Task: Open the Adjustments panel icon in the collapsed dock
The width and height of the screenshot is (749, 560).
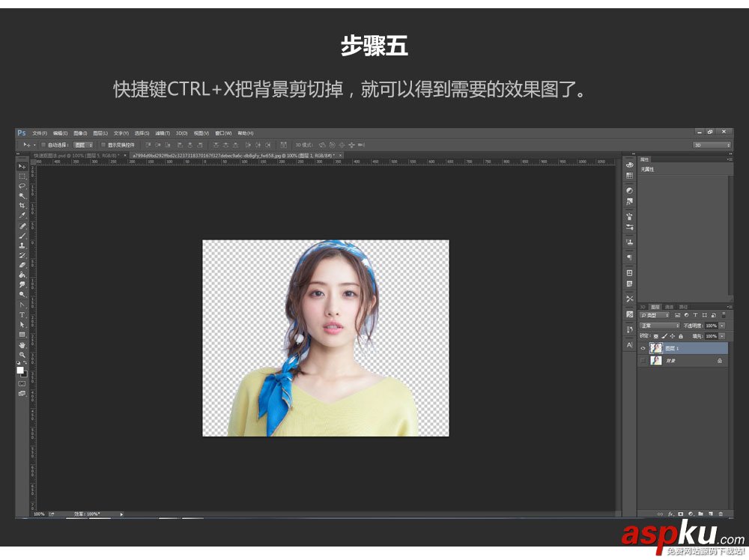Action: point(630,190)
